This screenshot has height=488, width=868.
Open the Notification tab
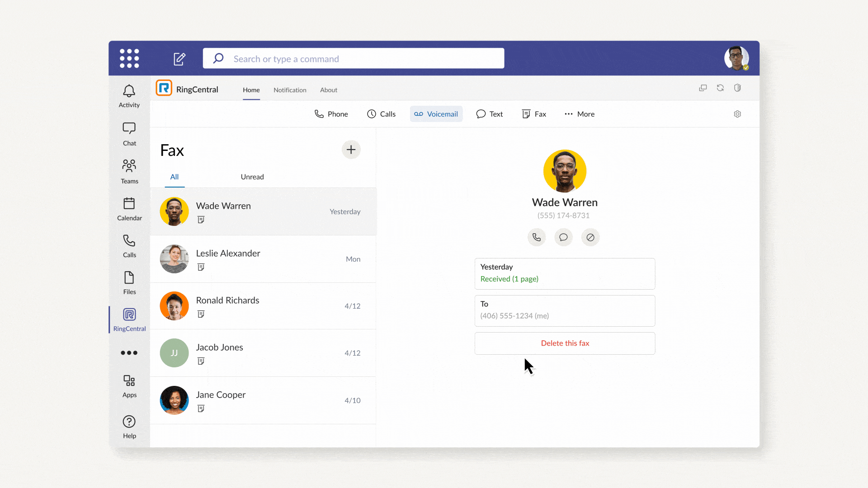point(290,90)
